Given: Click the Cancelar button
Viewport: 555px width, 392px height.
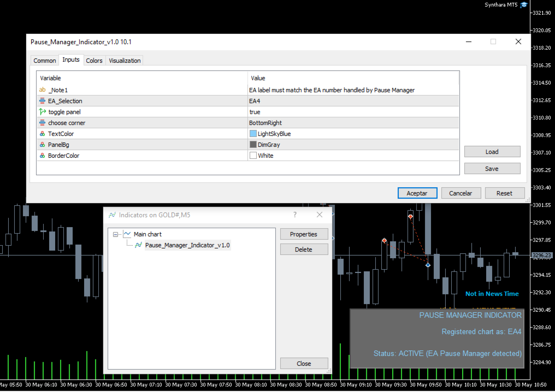Looking at the screenshot, I should [x=461, y=193].
